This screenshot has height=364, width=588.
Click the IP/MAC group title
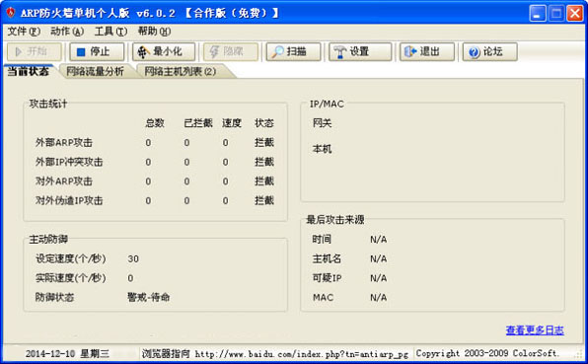327,104
